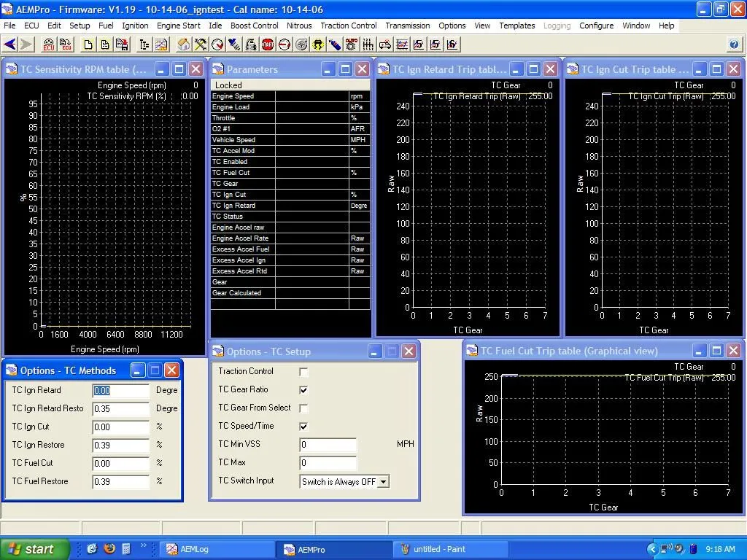Toggle the TC Gear From Select checkbox
The width and height of the screenshot is (747, 560).
303,408
